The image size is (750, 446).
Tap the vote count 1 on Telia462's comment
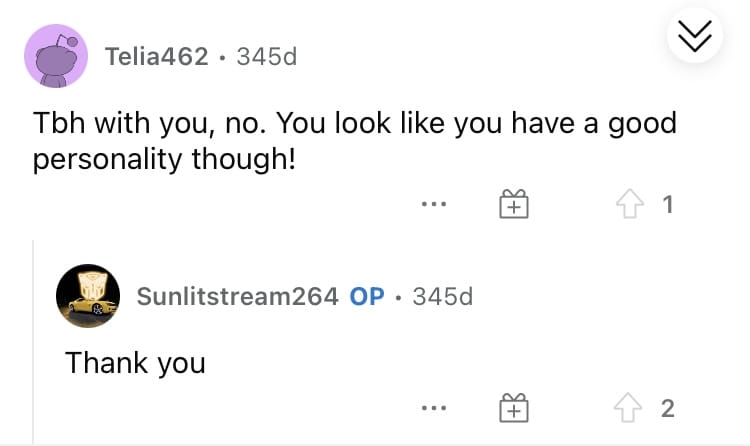click(x=668, y=204)
